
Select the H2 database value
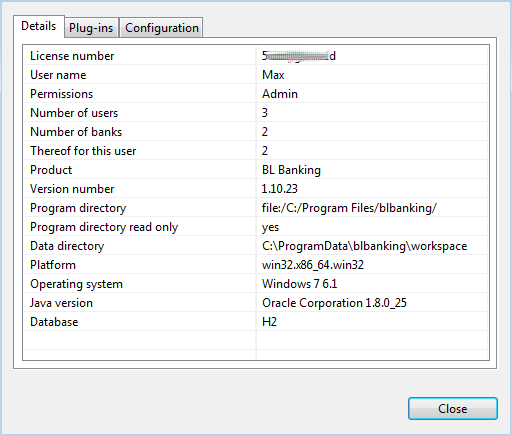tap(269, 322)
